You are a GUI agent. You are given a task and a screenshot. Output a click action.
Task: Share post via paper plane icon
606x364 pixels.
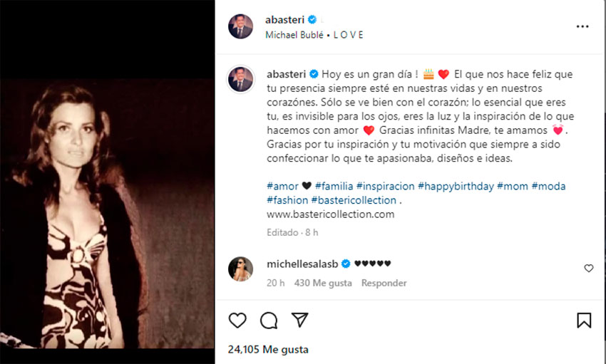300,320
